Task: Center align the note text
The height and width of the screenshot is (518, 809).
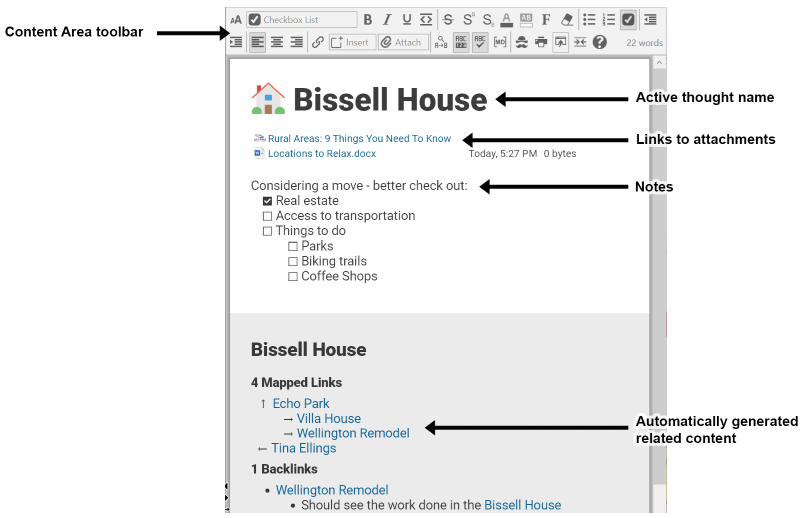Action: [277, 42]
